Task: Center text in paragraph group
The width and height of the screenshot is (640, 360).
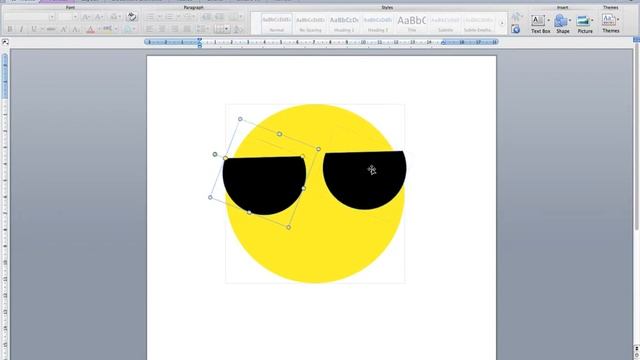Action: (162, 29)
